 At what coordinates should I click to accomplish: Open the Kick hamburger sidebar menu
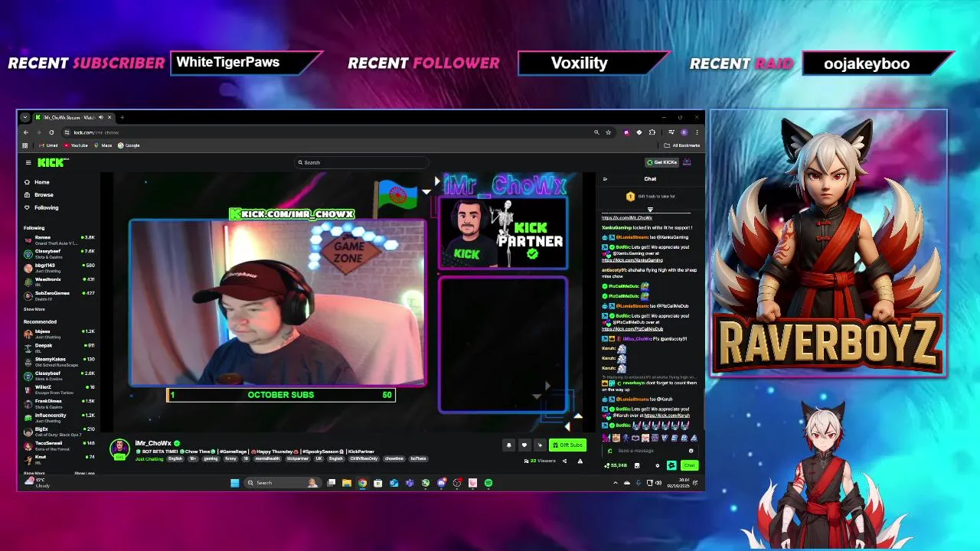(28, 162)
